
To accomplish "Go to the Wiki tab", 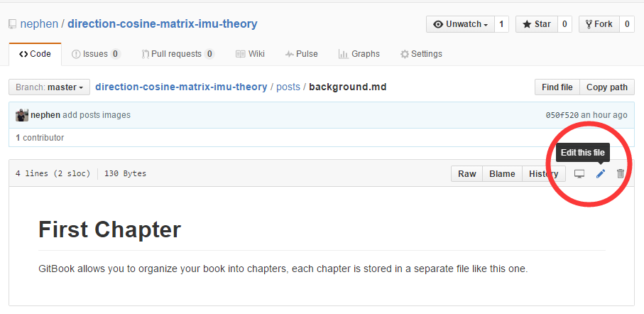I will [x=250, y=54].
